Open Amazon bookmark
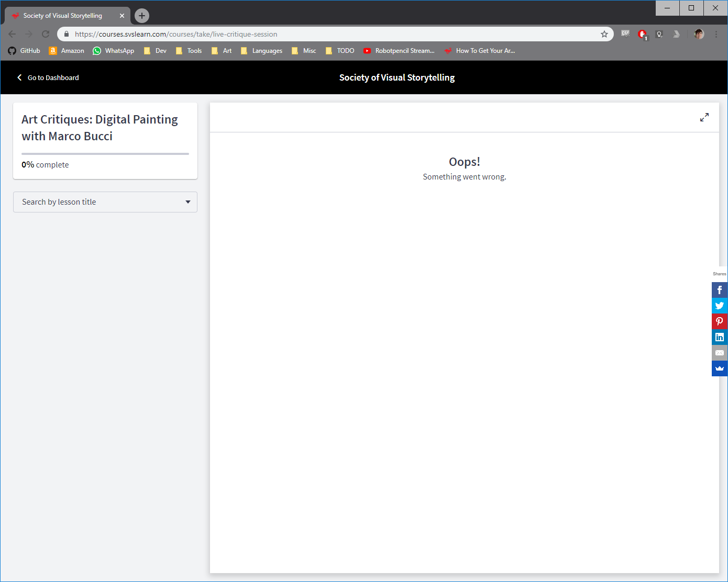The image size is (728, 582). point(67,51)
